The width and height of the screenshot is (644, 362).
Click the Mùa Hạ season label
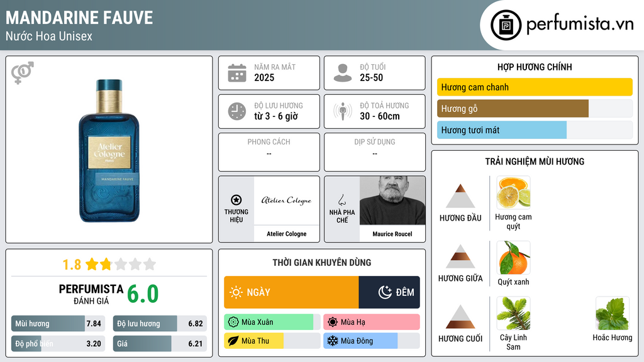click(353, 322)
